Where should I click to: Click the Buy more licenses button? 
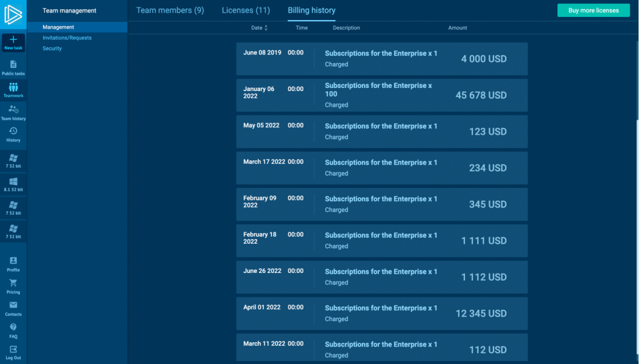[x=593, y=11]
